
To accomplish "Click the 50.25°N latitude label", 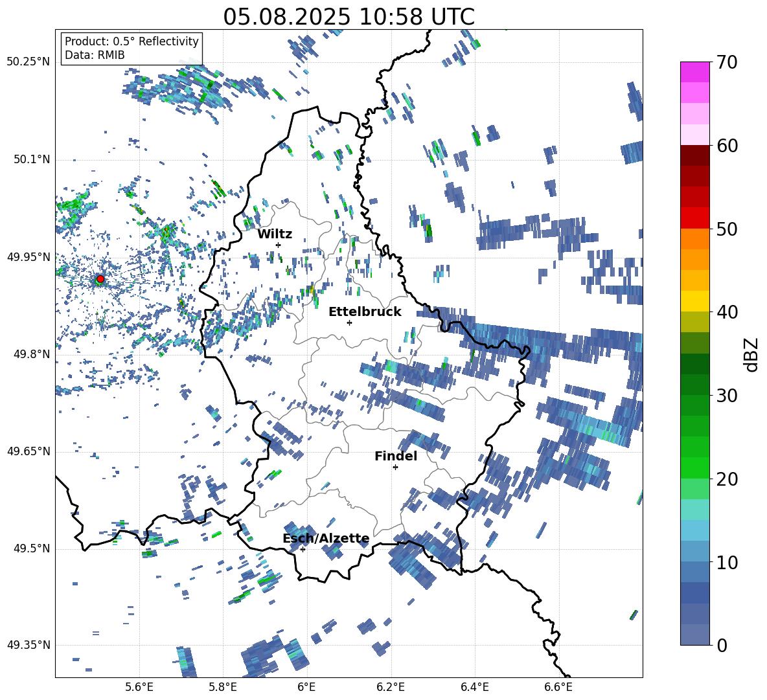I will coord(29,62).
